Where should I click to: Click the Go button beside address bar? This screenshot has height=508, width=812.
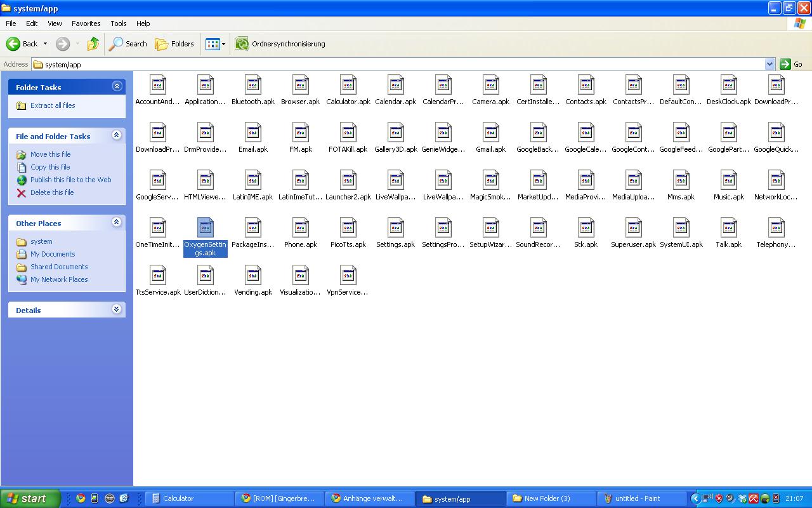click(793, 64)
